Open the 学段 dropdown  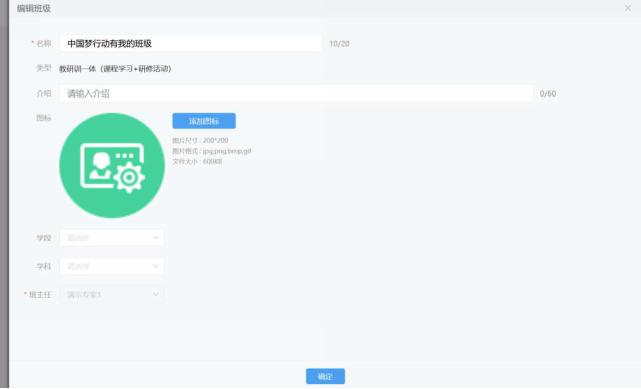(x=112, y=237)
